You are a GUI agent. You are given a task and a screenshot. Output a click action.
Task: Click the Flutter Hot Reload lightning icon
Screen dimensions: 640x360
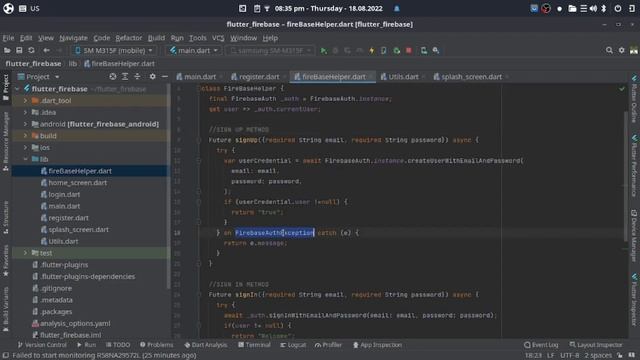371,51
